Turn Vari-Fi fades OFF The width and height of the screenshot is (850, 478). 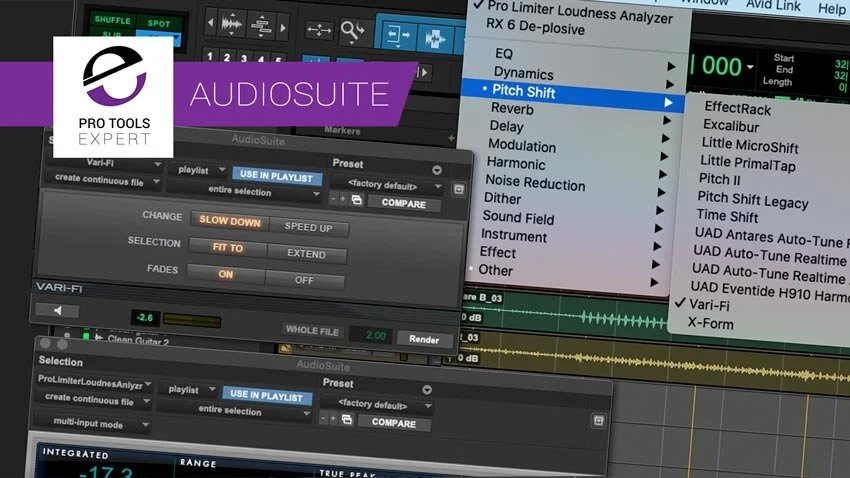pyautogui.click(x=304, y=280)
